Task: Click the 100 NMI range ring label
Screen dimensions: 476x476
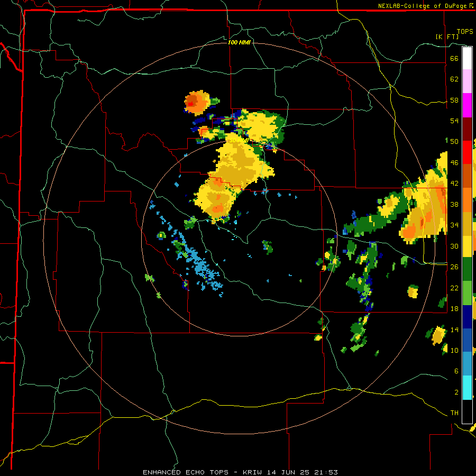Action: [239, 42]
